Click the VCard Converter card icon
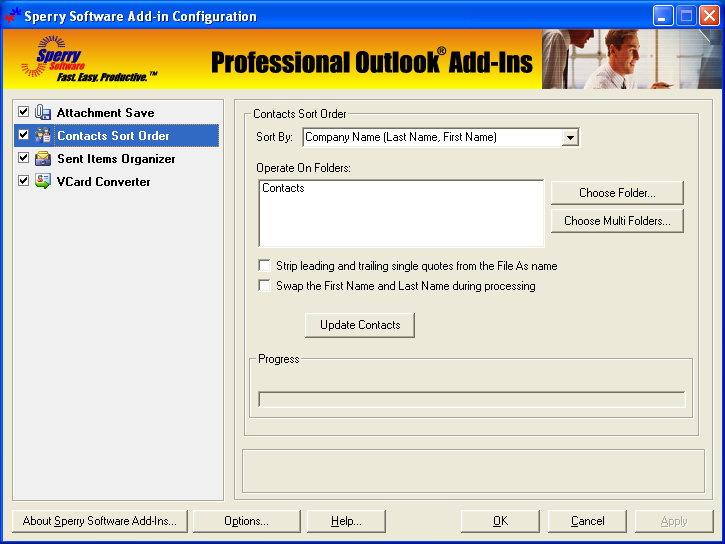The height and width of the screenshot is (544, 725). click(x=43, y=181)
